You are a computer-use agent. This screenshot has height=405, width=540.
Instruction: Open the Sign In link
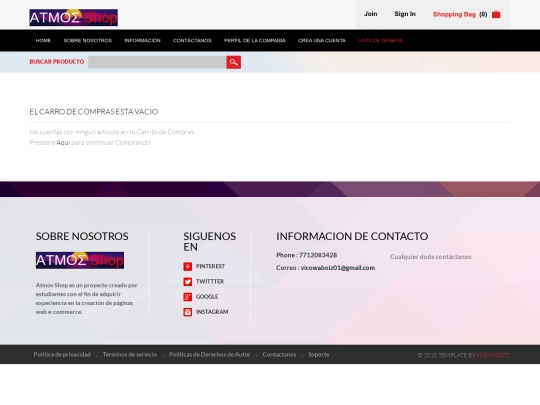point(405,14)
